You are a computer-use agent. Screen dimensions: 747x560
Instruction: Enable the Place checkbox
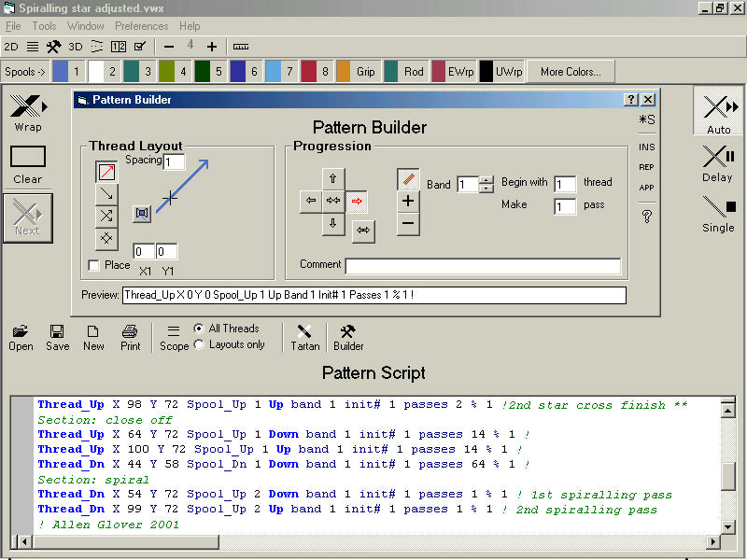click(x=93, y=266)
